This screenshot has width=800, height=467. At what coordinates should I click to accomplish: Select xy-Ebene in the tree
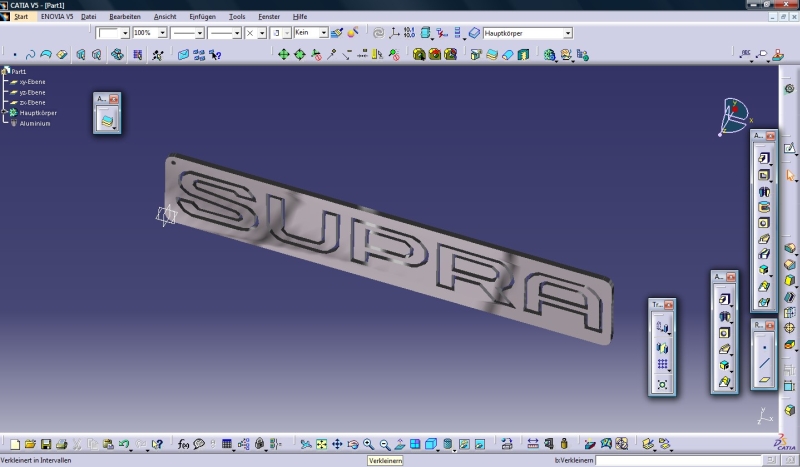[x=32, y=82]
